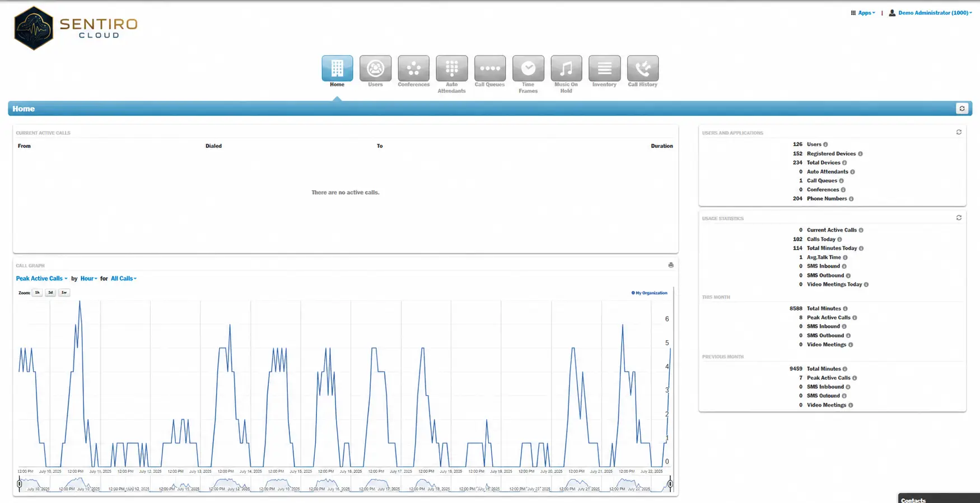
Task: Open Time Frames section
Action: pyautogui.click(x=528, y=68)
